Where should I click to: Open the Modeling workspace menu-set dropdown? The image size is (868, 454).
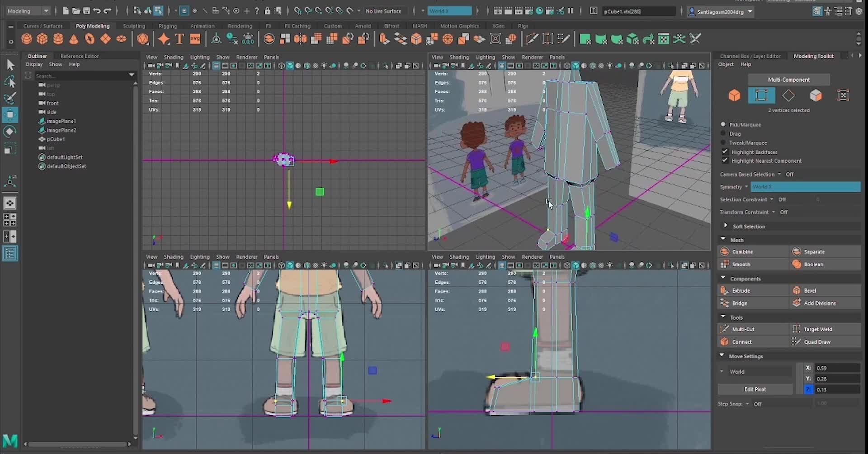(28, 11)
